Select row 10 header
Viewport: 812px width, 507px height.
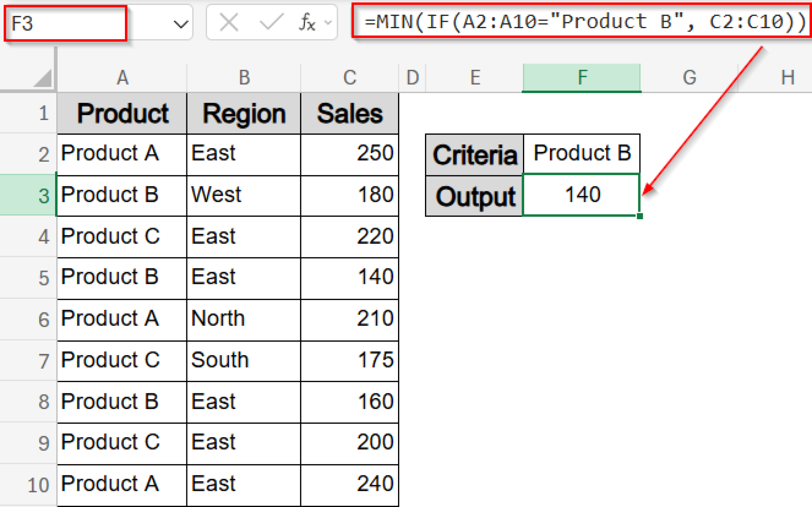40,484
